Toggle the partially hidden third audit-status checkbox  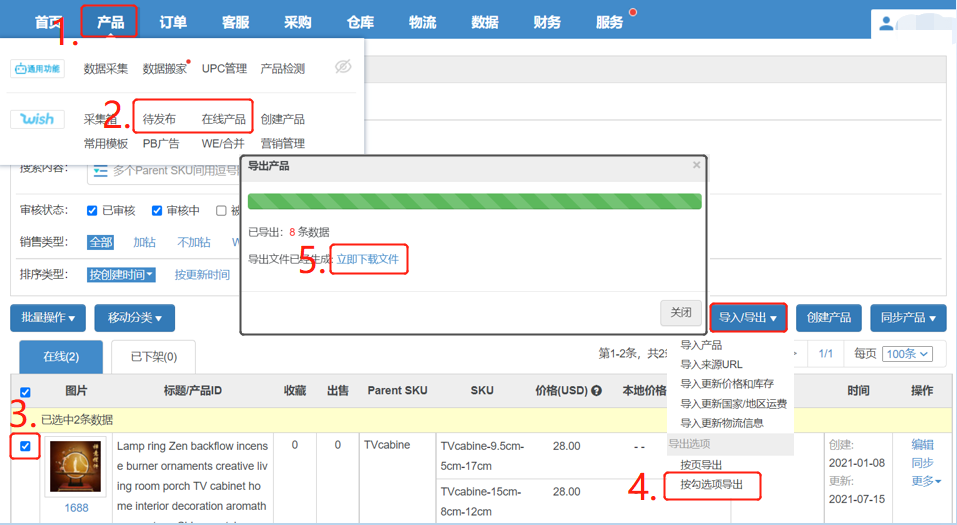[x=221, y=211]
